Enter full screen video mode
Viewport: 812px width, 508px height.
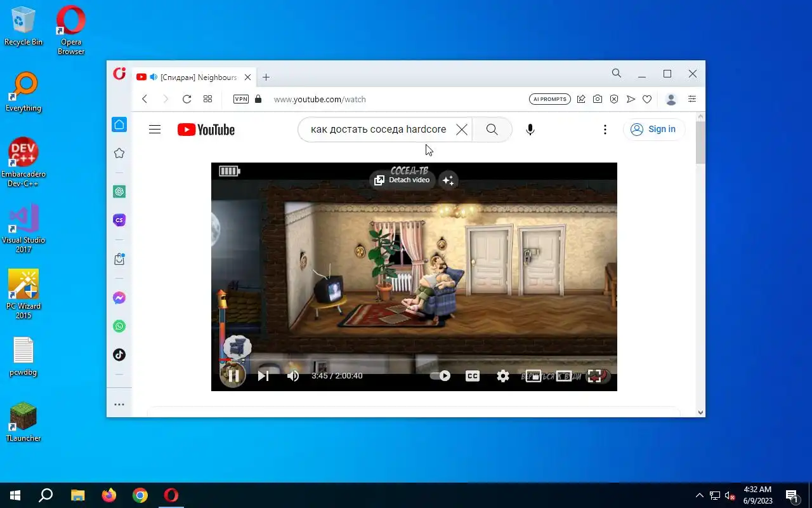pyautogui.click(x=594, y=376)
